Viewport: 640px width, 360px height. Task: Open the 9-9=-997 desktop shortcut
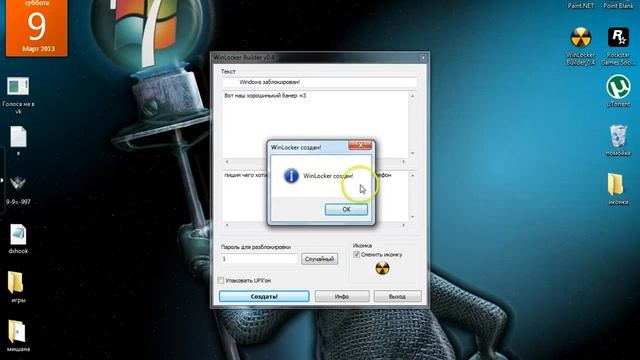[x=18, y=190]
